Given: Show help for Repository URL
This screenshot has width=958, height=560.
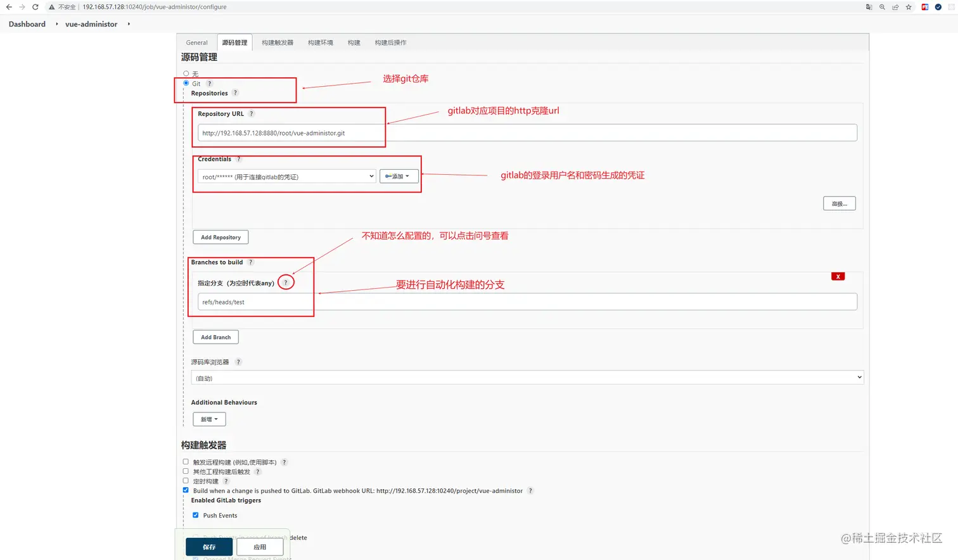Looking at the screenshot, I should 251,114.
